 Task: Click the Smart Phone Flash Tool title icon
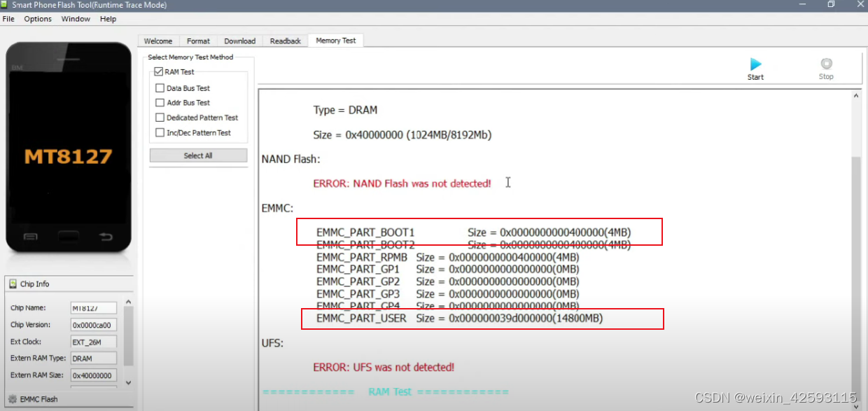[6, 4]
